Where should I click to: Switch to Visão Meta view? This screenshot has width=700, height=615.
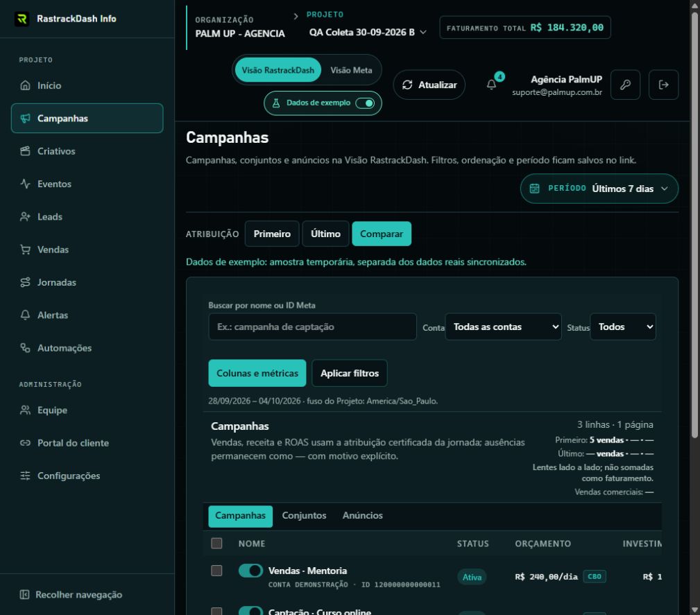(351, 70)
